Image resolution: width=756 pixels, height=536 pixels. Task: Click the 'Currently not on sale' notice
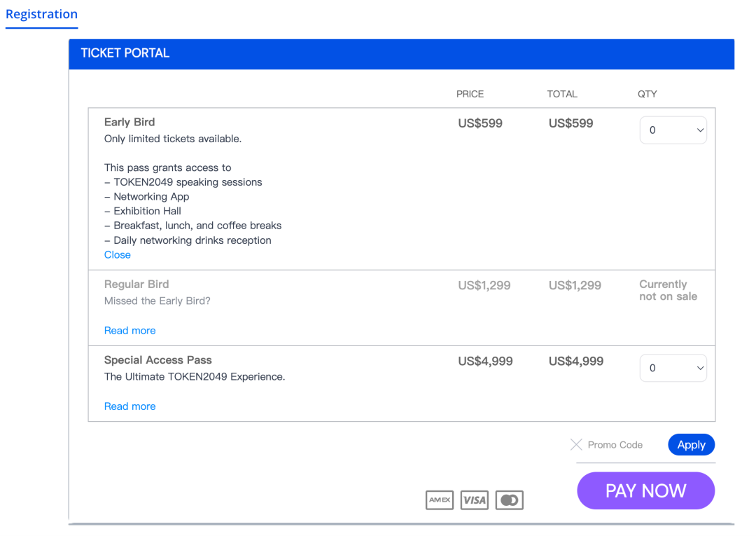click(668, 291)
